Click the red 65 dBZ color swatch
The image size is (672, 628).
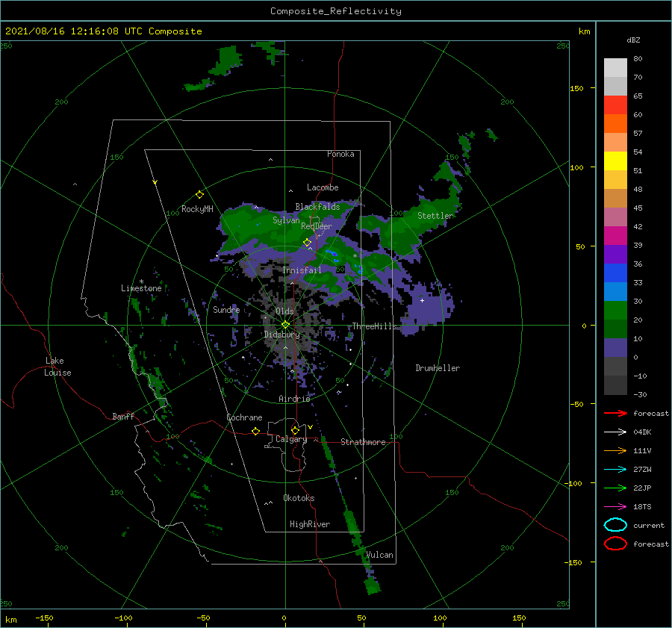coord(615,105)
